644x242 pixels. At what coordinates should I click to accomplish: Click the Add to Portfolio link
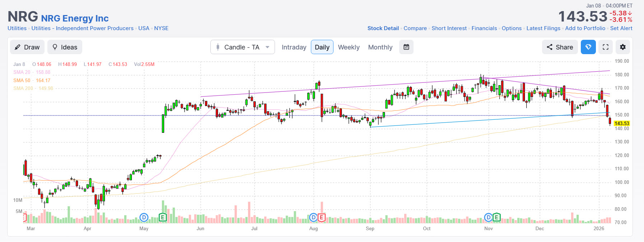585,28
